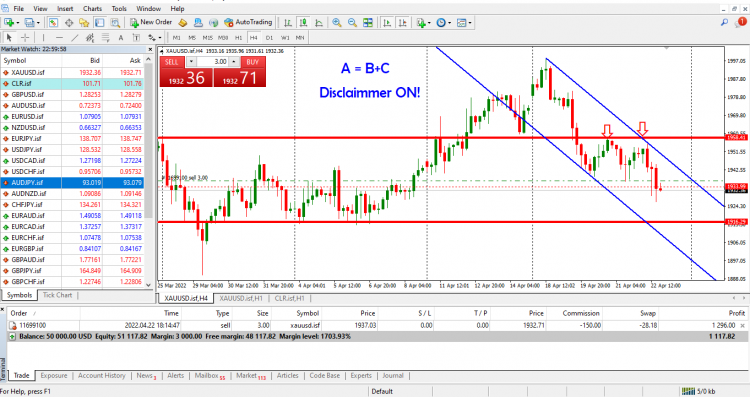Select the EURUSD.isf row in Market Watch
The image size is (750, 397).
click(x=72, y=116)
